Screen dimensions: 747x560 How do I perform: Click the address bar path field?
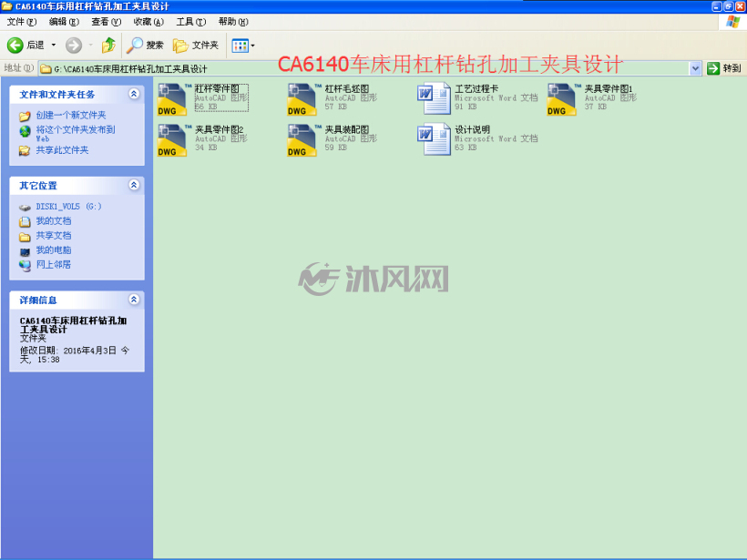pyautogui.click(x=364, y=68)
